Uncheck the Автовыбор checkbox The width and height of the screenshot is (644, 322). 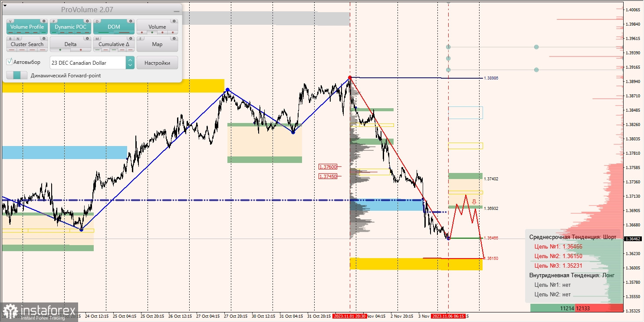[10, 62]
